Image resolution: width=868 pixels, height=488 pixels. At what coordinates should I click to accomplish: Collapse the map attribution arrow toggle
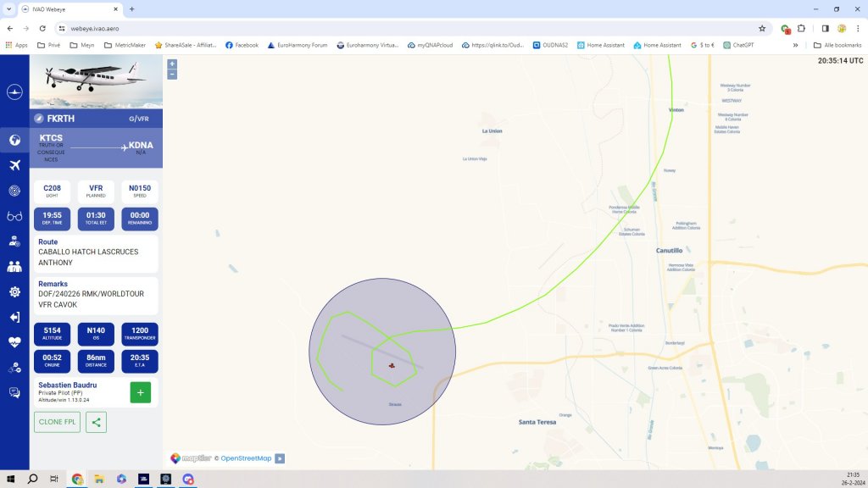point(280,458)
